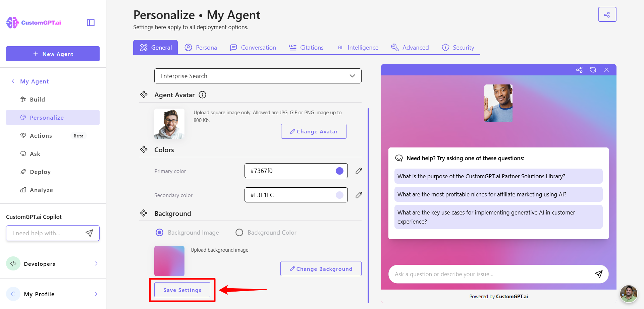Open Deploy in the sidebar

[53, 172]
